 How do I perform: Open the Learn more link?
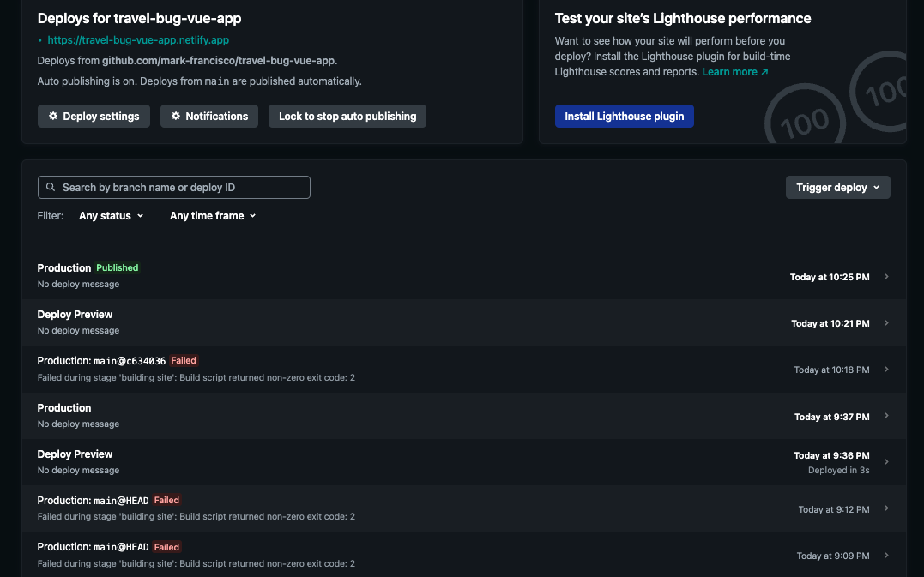[734, 72]
